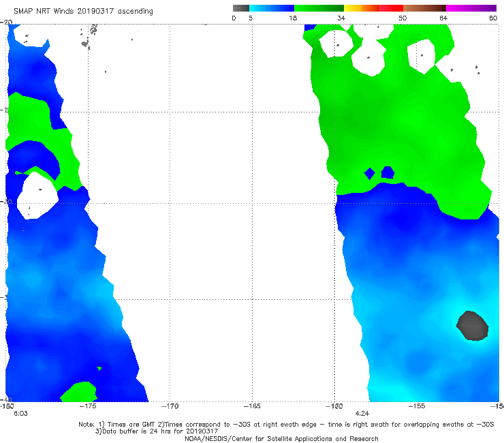
Task: Click the color bar label '64'
Action: tap(443, 18)
